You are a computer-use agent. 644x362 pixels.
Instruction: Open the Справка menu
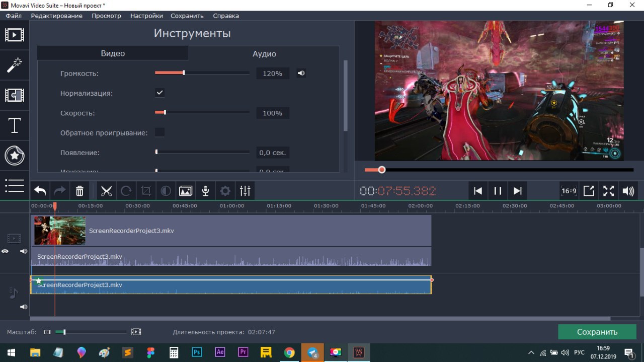tap(226, 16)
